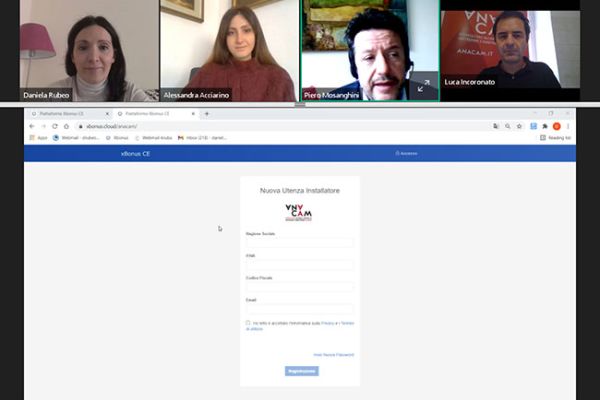
Task: Open the Reading list
Action: click(556, 138)
